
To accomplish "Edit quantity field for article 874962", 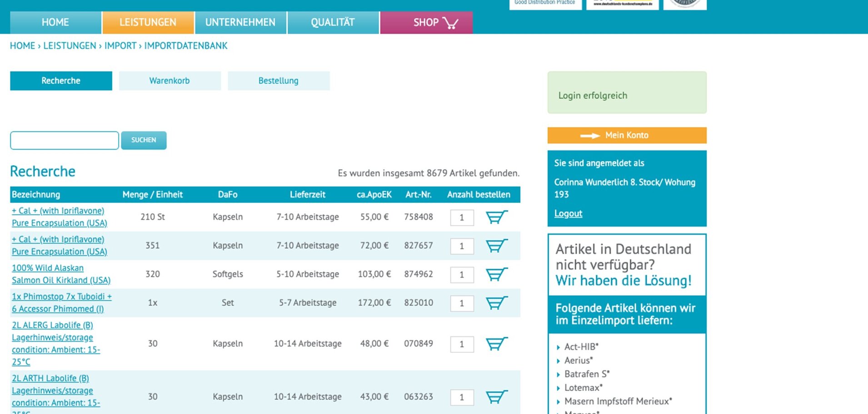I will (x=462, y=275).
